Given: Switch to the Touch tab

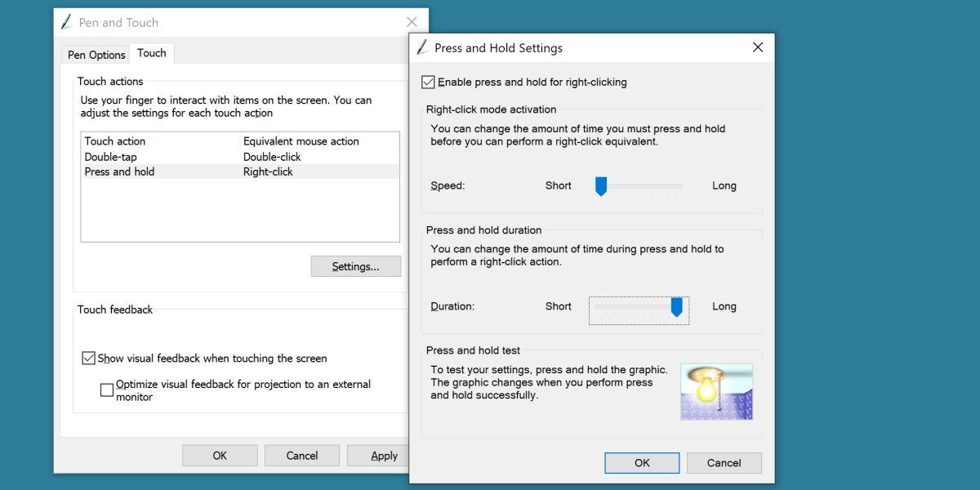Looking at the screenshot, I should pyautogui.click(x=152, y=53).
